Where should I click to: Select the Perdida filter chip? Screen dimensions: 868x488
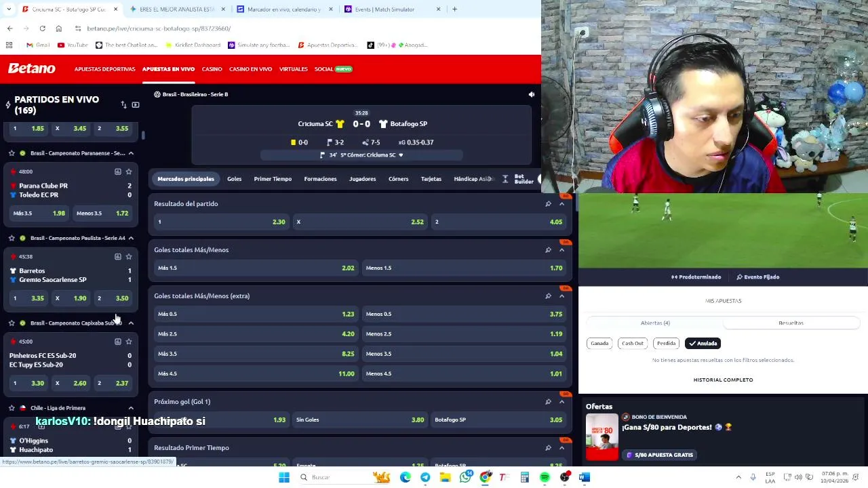coord(666,344)
